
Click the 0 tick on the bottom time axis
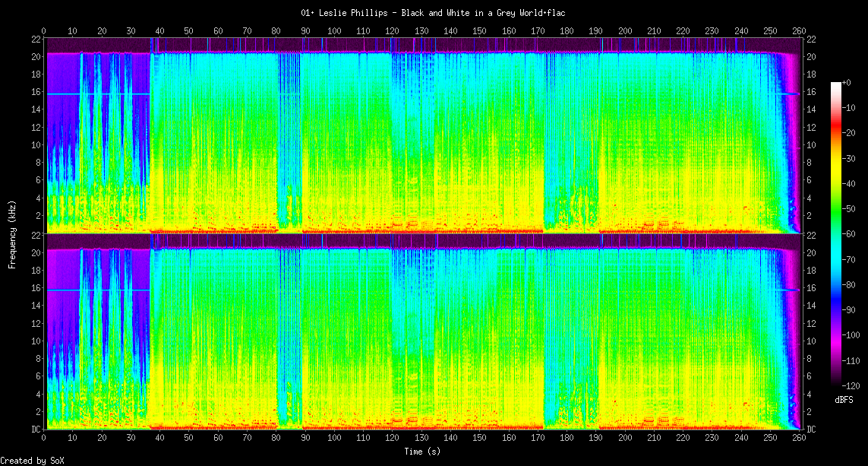[x=44, y=439]
